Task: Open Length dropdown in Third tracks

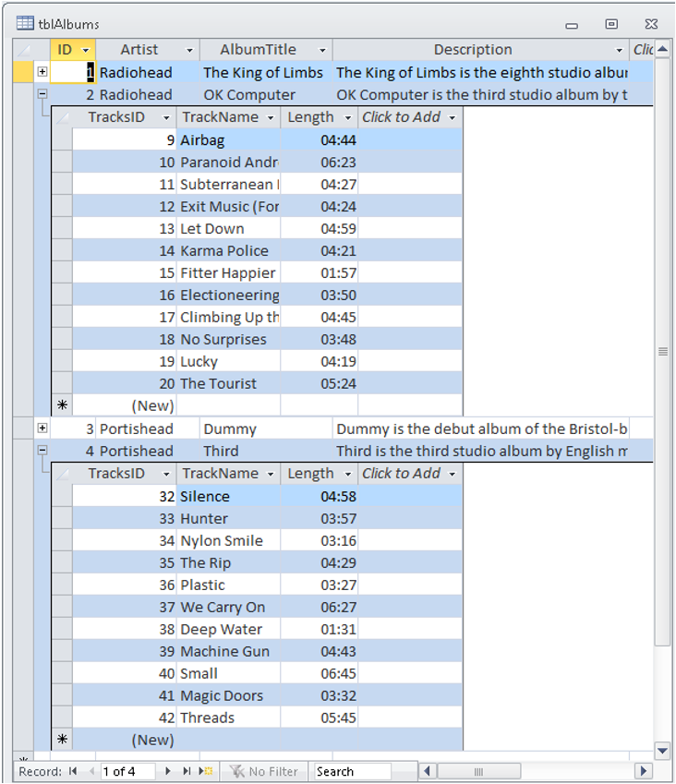Action: (x=348, y=474)
